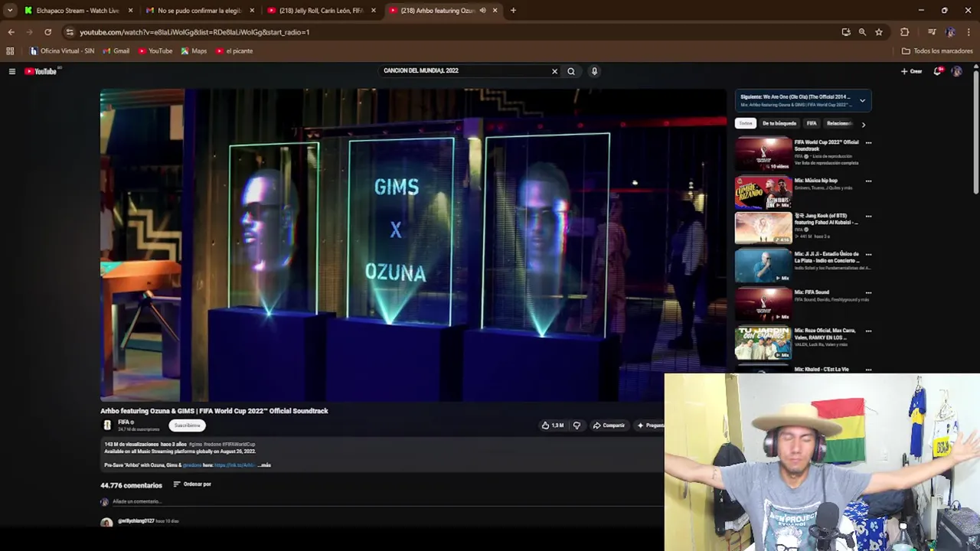Open options for Mix: Música hip hop
980x551 pixels.
pos(868,181)
